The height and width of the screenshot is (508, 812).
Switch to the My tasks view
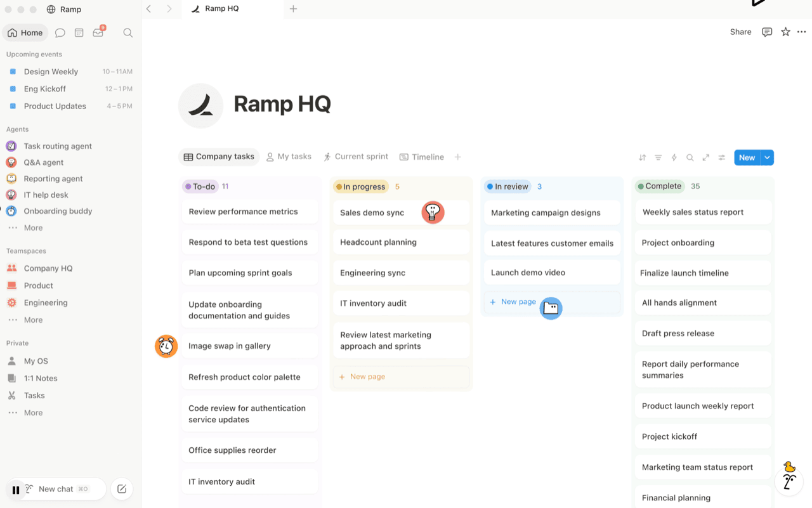point(289,157)
